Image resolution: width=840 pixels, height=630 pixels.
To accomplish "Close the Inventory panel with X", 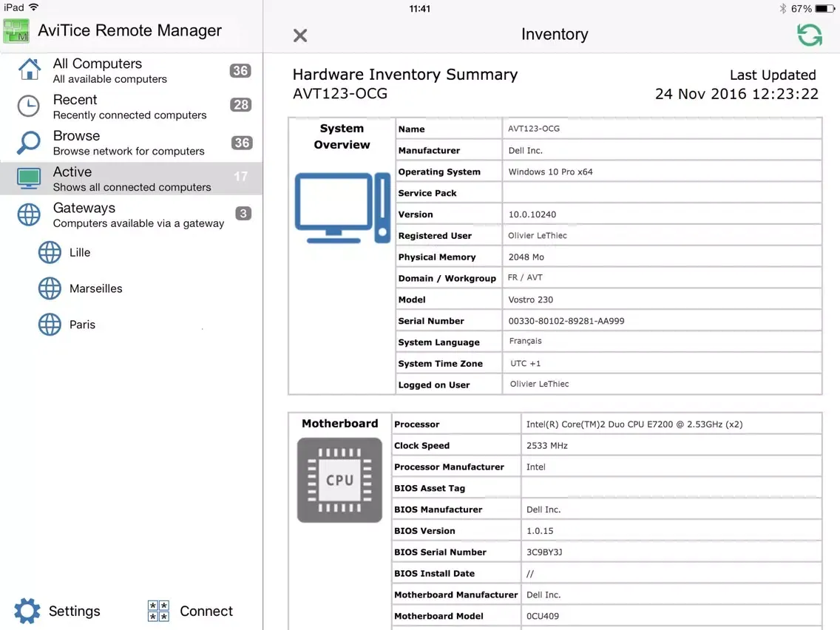I will 300,35.
